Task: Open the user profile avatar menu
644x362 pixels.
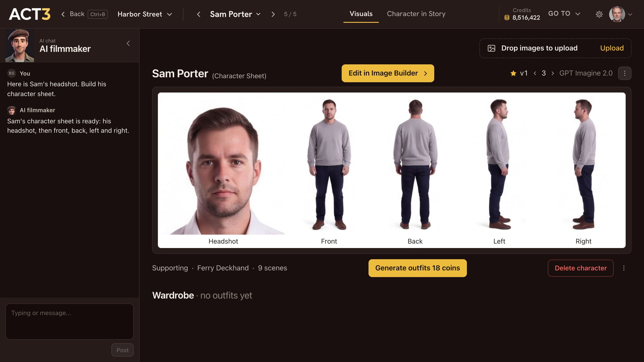Action: (x=617, y=14)
